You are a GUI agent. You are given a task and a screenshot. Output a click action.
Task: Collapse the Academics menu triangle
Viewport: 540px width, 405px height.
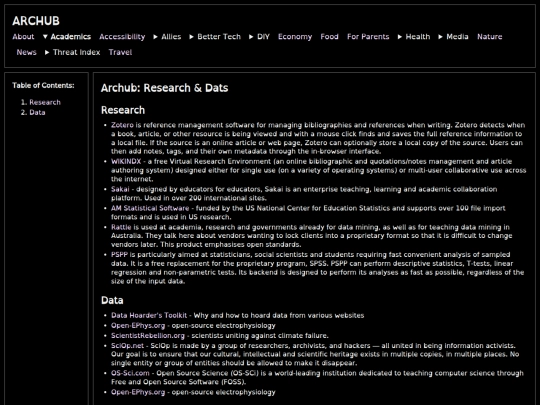[45, 37]
